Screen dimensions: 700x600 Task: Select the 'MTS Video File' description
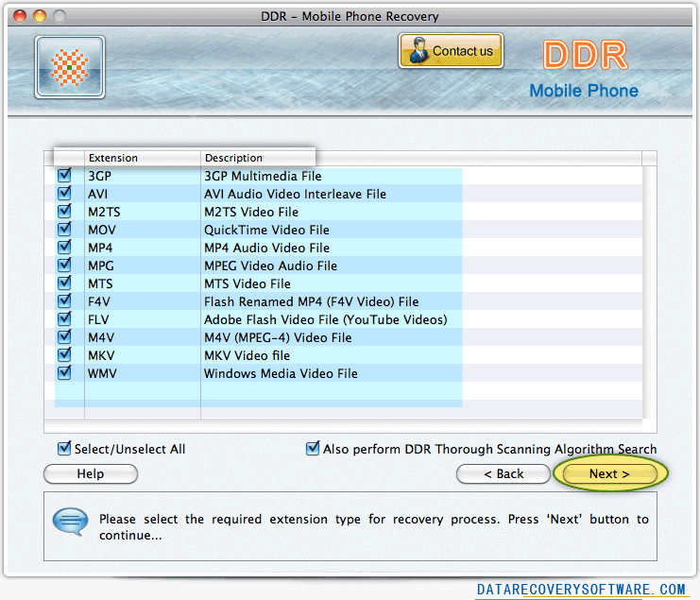[x=248, y=283]
